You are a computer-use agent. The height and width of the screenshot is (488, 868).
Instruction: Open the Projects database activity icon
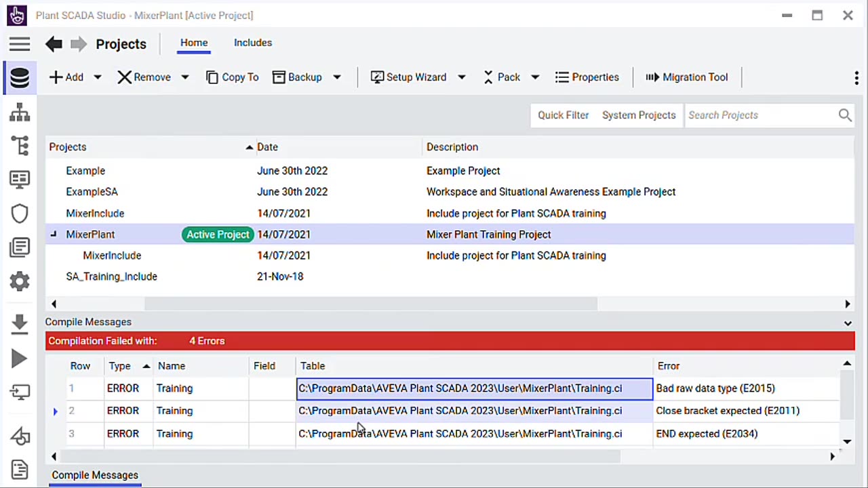(x=19, y=77)
